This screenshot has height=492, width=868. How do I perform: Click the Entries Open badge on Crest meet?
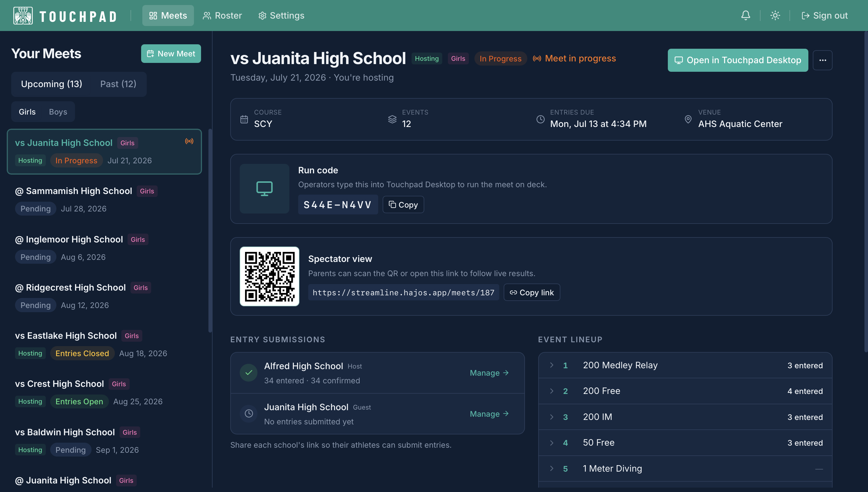(x=79, y=401)
